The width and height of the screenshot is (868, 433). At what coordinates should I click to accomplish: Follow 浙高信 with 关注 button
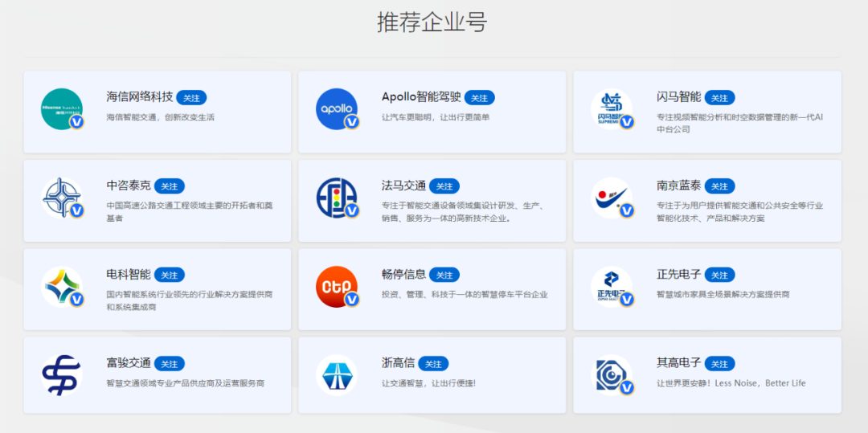433,364
